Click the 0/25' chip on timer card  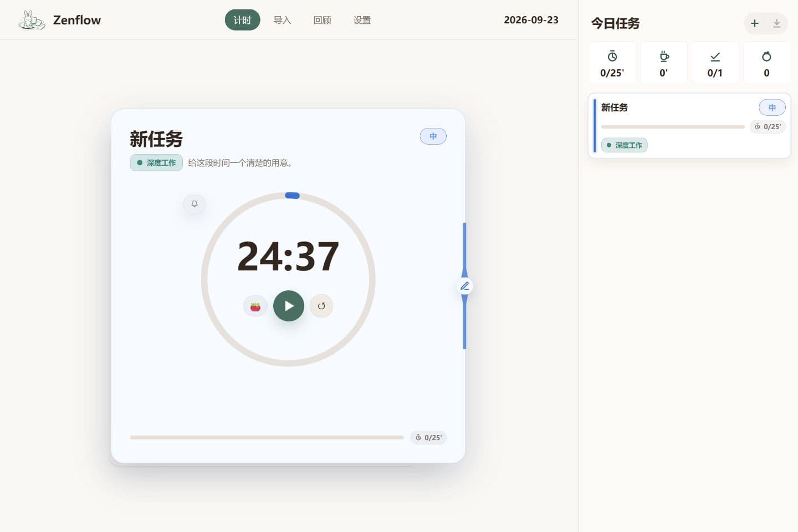click(x=428, y=438)
